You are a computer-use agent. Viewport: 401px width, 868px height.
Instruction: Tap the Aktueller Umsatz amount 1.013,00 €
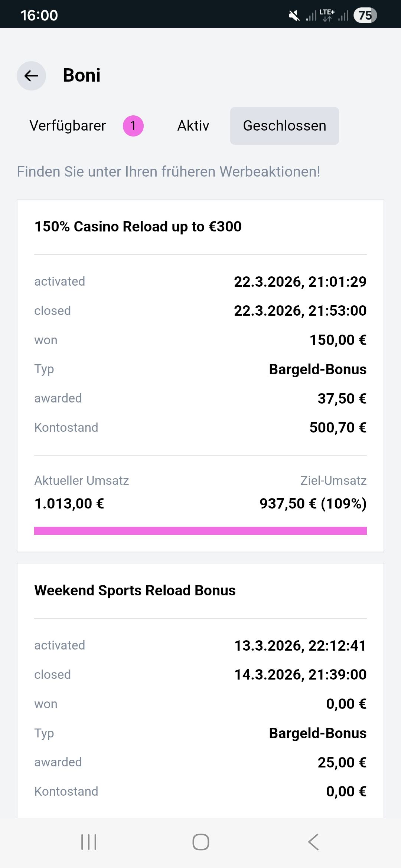69,503
